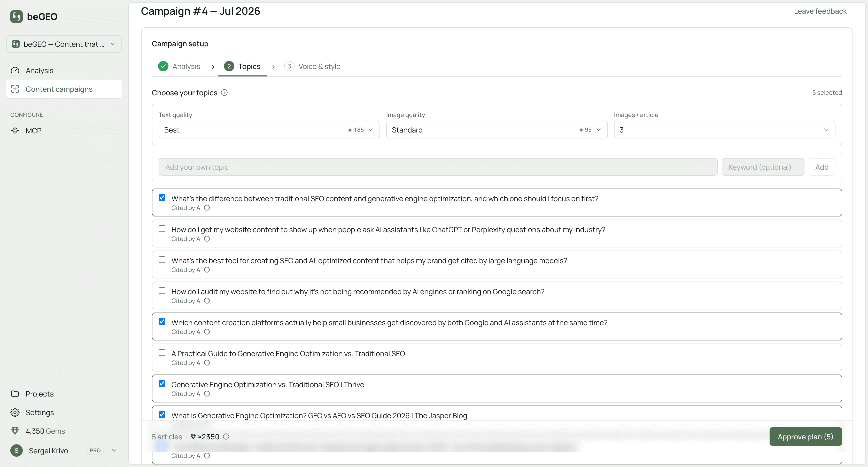Image resolution: width=868 pixels, height=467 pixels.
Task: Open Settings in the sidebar
Action: (64, 412)
